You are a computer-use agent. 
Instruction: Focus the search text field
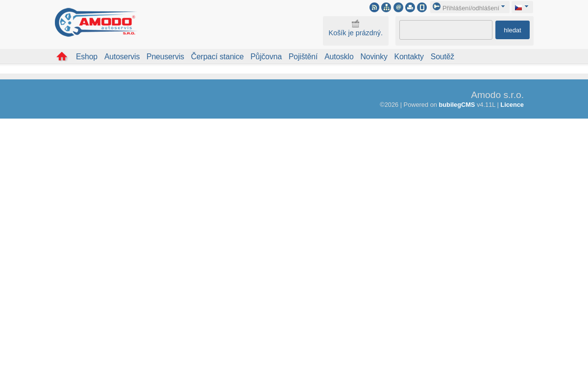tap(445, 30)
